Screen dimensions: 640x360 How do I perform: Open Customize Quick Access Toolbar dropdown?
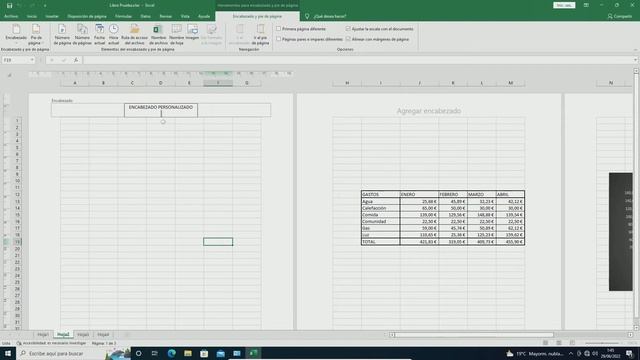pos(45,5)
